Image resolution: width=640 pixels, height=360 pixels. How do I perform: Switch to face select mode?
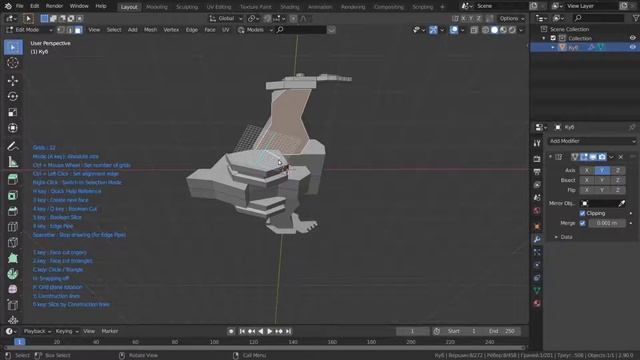click(78, 30)
